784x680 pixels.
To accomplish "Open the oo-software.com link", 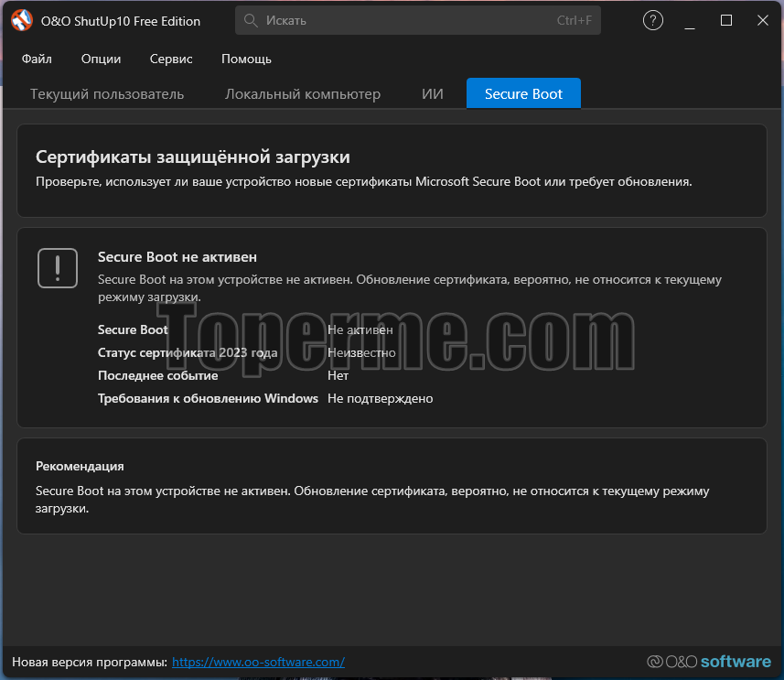I will pos(259,662).
